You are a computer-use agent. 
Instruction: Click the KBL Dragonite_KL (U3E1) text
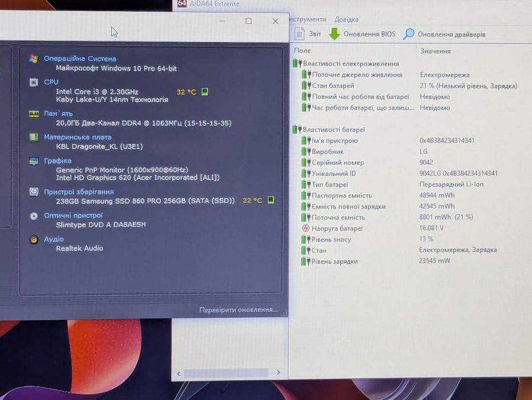[99, 147]
